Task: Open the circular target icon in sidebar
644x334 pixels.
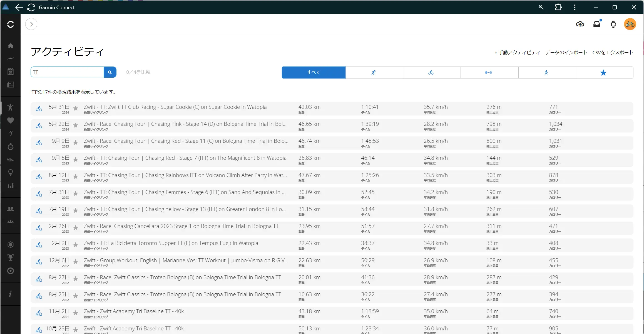Action: 11,271
